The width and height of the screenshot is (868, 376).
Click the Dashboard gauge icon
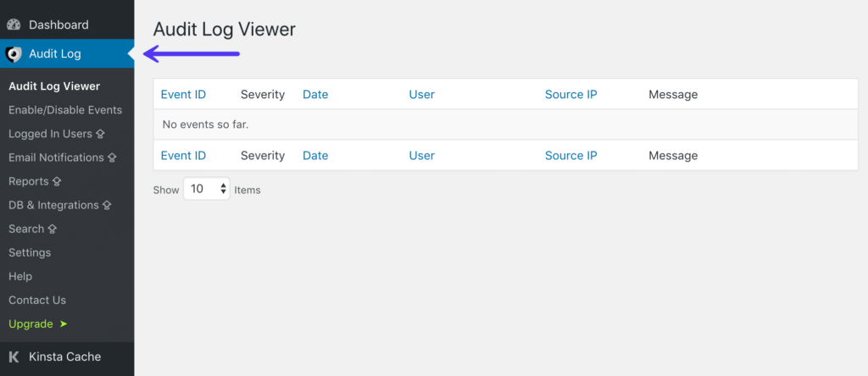[x=14, y=25]
